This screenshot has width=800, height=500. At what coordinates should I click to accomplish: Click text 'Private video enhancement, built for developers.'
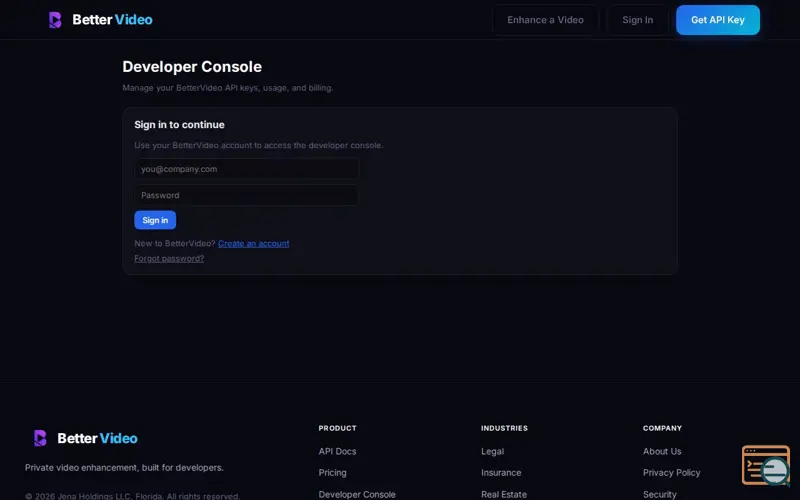(124, 468)
